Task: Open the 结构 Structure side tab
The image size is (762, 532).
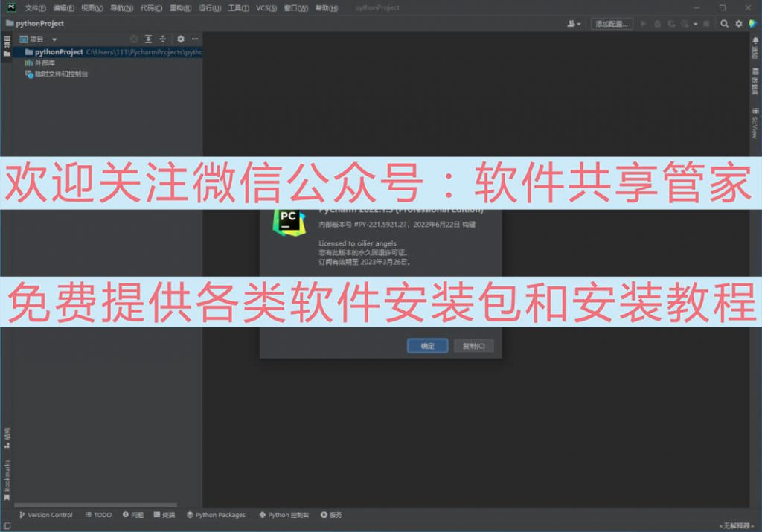Action: coord(7,438)
